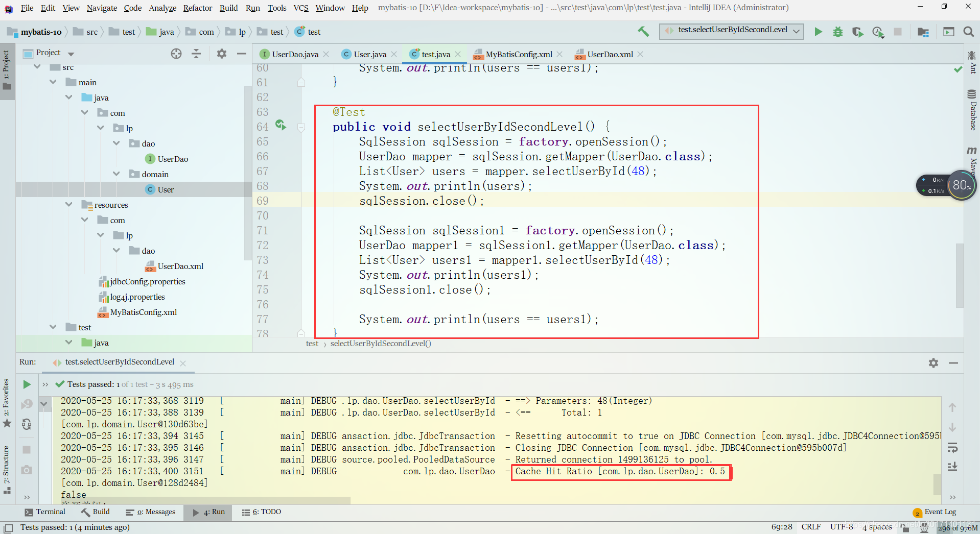
Task: Click the memory usage indicator
Action: pyautogui.click(x=958, y=527)
